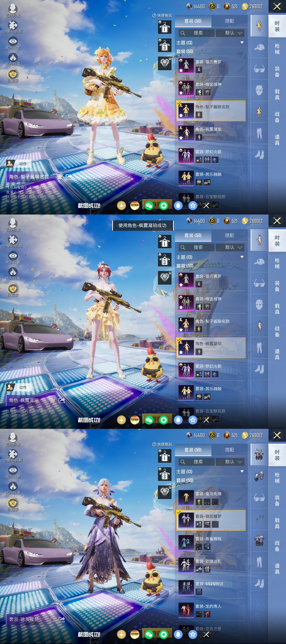
Task: Select the 套装-龙的传人 outfit thumbnail
Action: (x=186, y=610)
